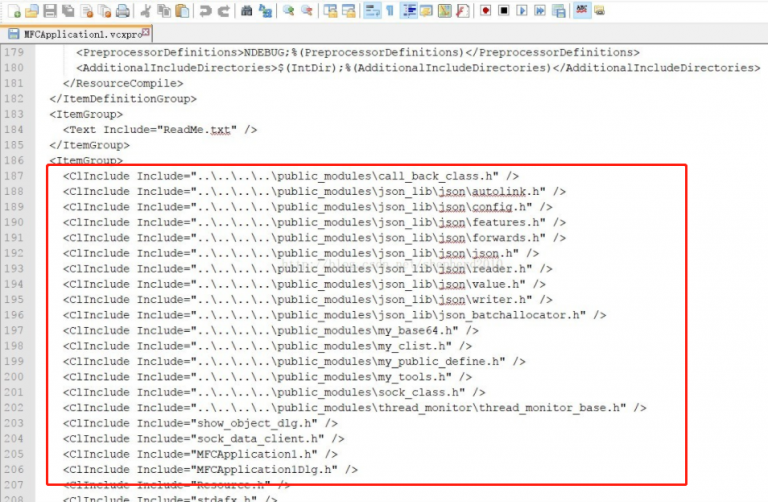Stop macro recording with the square icon
This screenshot has width=768, height=502.
pos(503,11)
